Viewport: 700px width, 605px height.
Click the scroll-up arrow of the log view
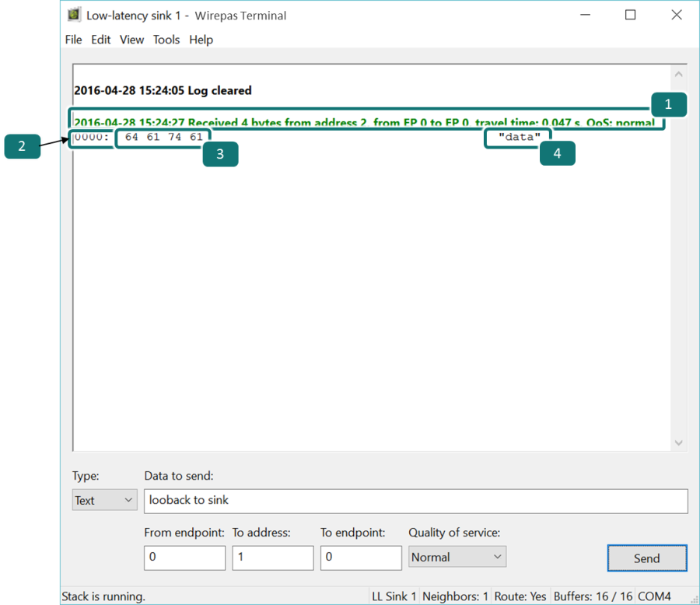(x=678, y=74)
